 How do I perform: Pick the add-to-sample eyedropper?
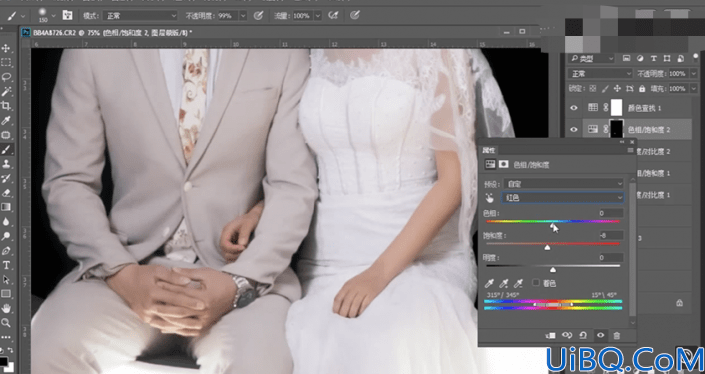click(504, 283)
